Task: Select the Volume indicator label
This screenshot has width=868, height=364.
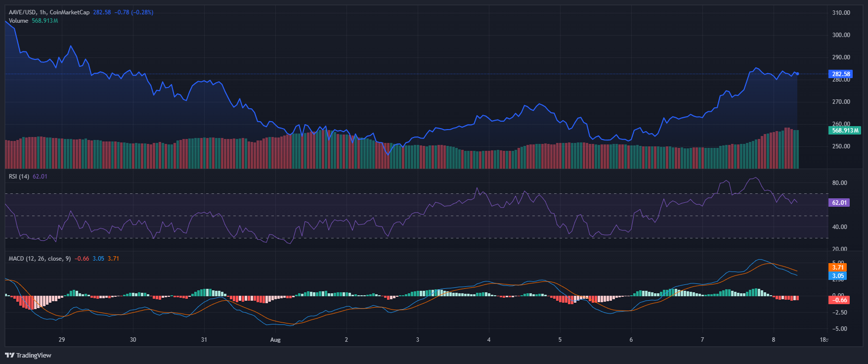Action: (19, 21)
